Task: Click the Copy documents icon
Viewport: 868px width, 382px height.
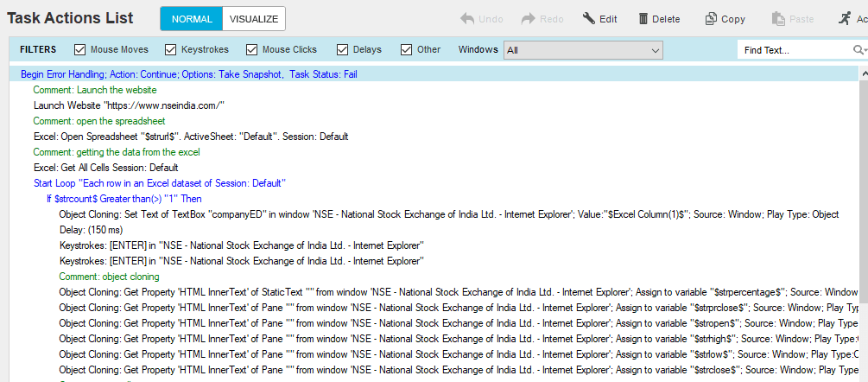Action: click(x=710, y=19)
